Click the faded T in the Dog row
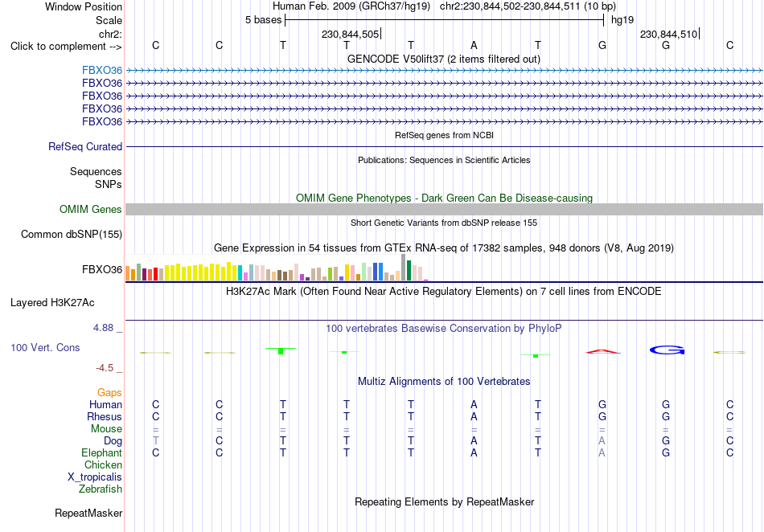The image size is (764, 532). pos(156,441)
